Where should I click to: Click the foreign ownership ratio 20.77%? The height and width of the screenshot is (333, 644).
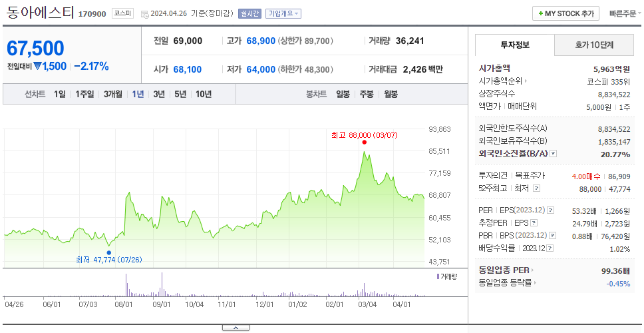pos(616,155)
